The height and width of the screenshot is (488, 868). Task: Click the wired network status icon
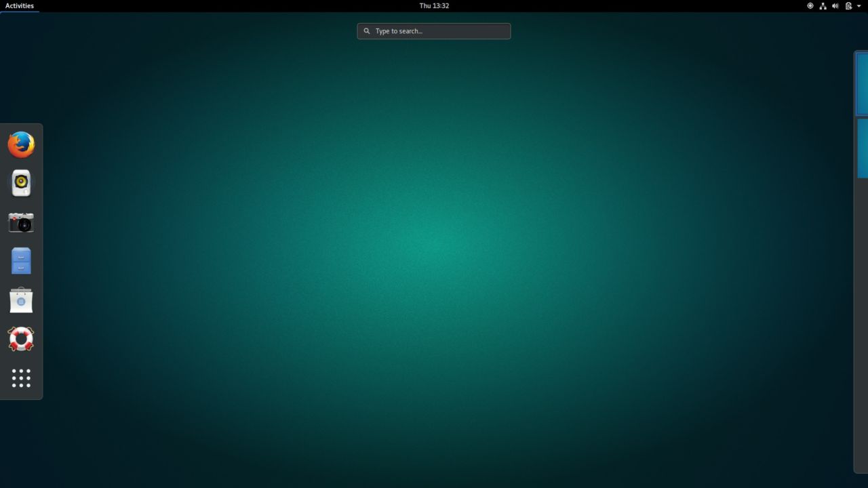pos(823,5)
